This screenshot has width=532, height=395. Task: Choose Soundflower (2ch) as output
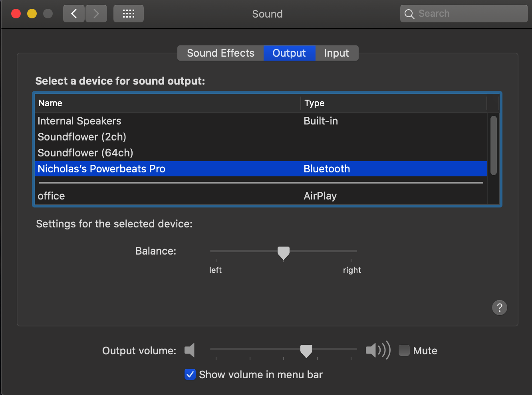pos(82,137)
